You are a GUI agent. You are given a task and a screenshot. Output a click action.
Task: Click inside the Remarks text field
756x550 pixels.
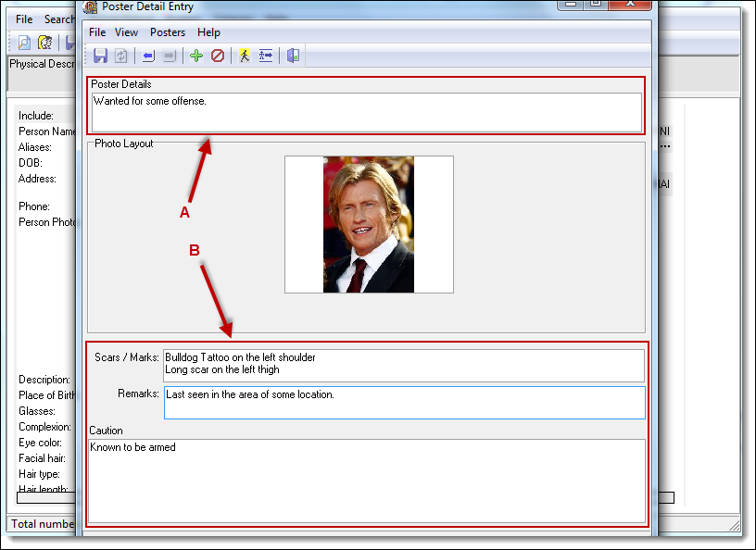(404, 403)
